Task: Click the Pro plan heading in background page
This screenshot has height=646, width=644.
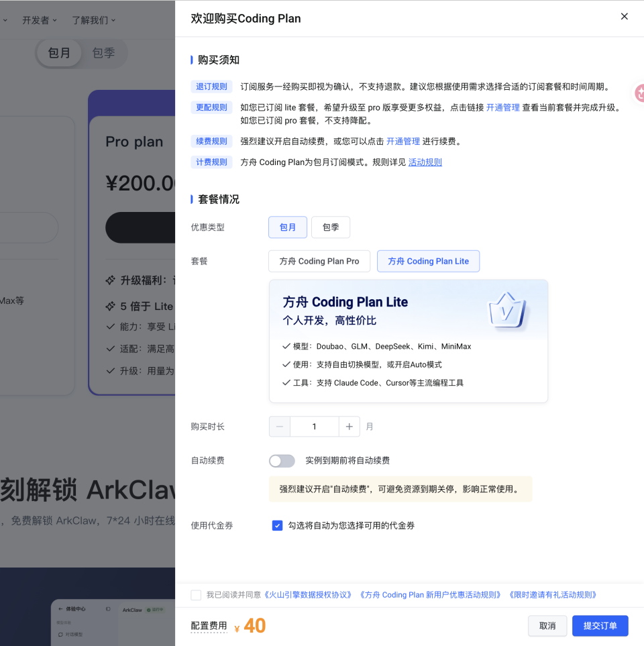Action: [134, 142]
